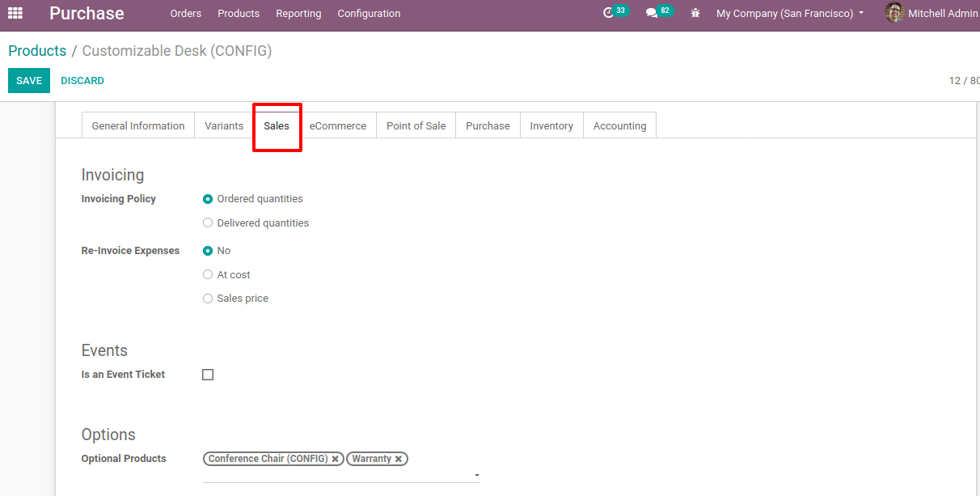Click the DISCARD button

pos(82,81)
